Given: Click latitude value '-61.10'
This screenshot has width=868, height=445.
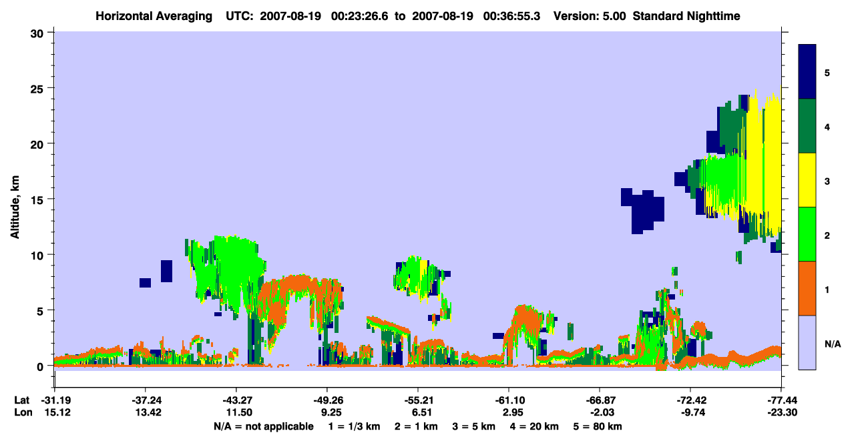Looking at the screenshot, I should pyautogui.click(x=508, y=400).
